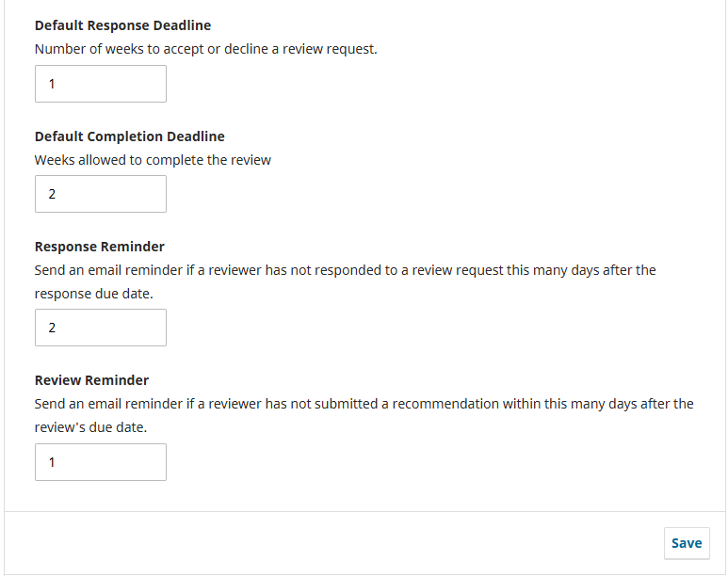Click the Default Completion Deadline heading
The height and width of the screenshot is (577, 728).
pos(130,136)
